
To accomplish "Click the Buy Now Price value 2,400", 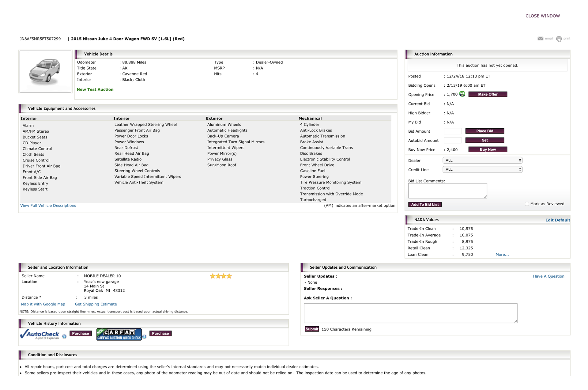I will click(452, 150).
